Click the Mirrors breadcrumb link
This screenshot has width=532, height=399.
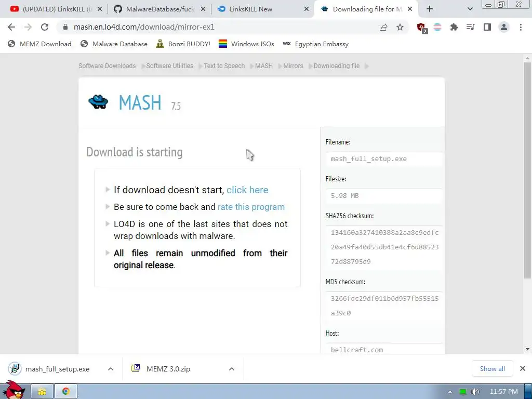coord(293,66)
